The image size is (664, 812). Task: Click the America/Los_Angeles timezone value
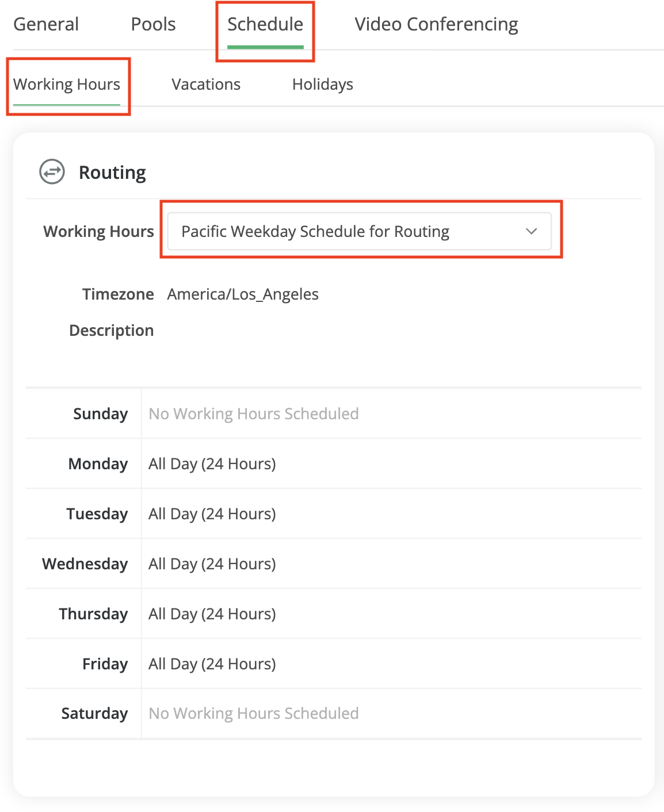tap(243, 294)
